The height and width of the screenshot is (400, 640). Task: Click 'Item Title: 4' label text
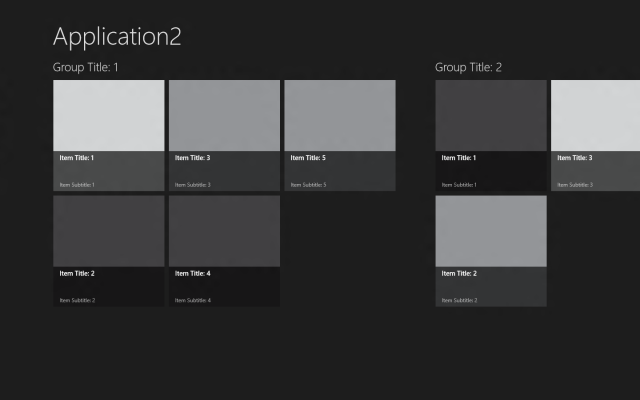tap(192, 273)
